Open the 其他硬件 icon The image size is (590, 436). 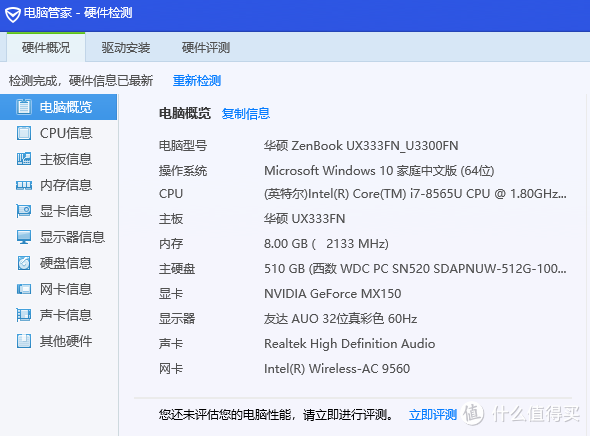[24, 341]
